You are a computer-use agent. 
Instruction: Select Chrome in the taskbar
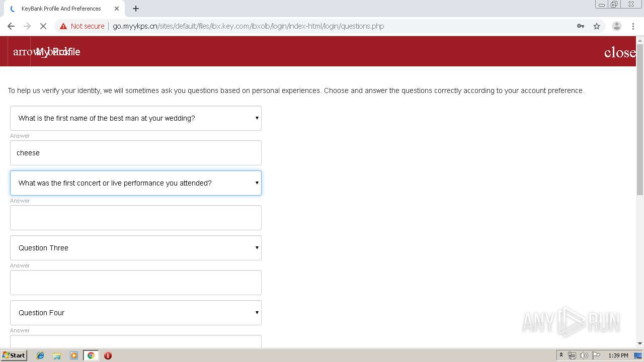(x=91, y=355)
